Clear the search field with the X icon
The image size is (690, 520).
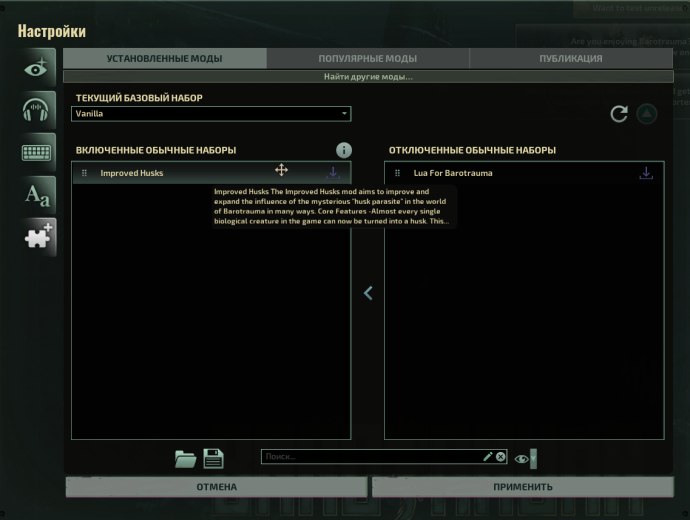click(500, 457)
